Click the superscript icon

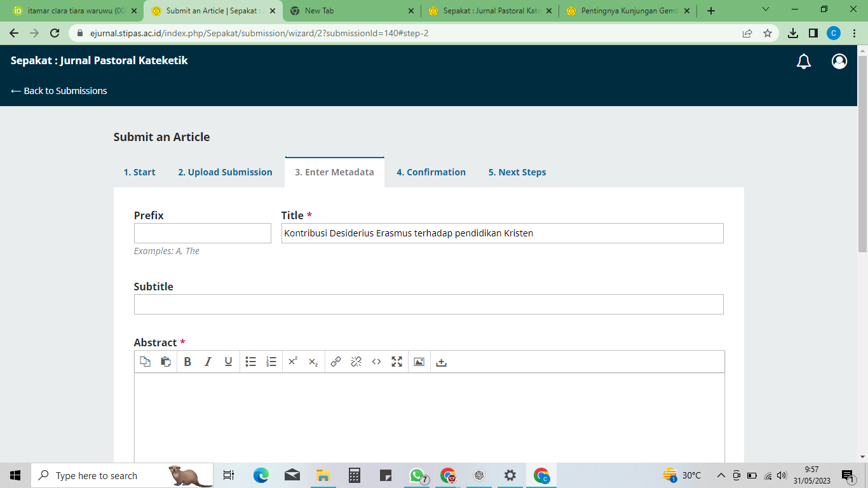293,362
